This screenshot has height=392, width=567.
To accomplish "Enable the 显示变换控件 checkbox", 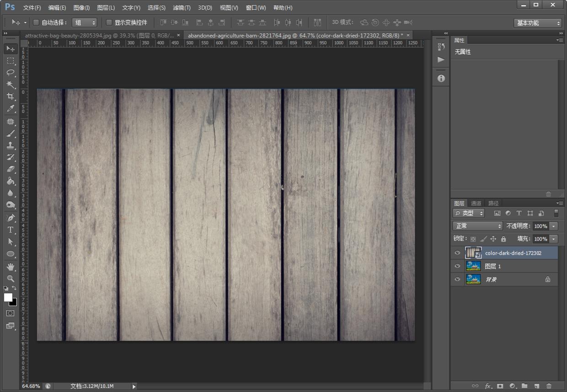I will tap(109, 22).
